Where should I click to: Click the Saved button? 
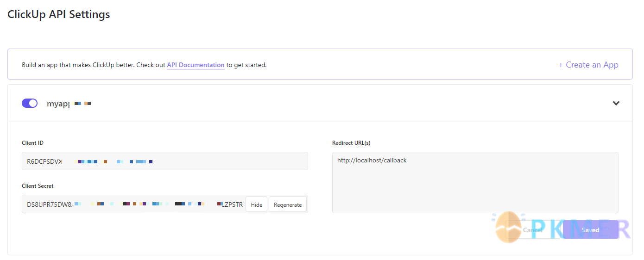(x=591, y=230)
